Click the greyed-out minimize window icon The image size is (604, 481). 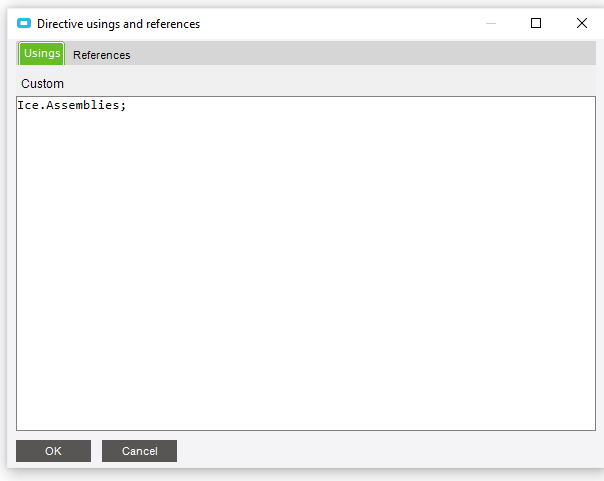pyautogui.click(x=491, y=23)
